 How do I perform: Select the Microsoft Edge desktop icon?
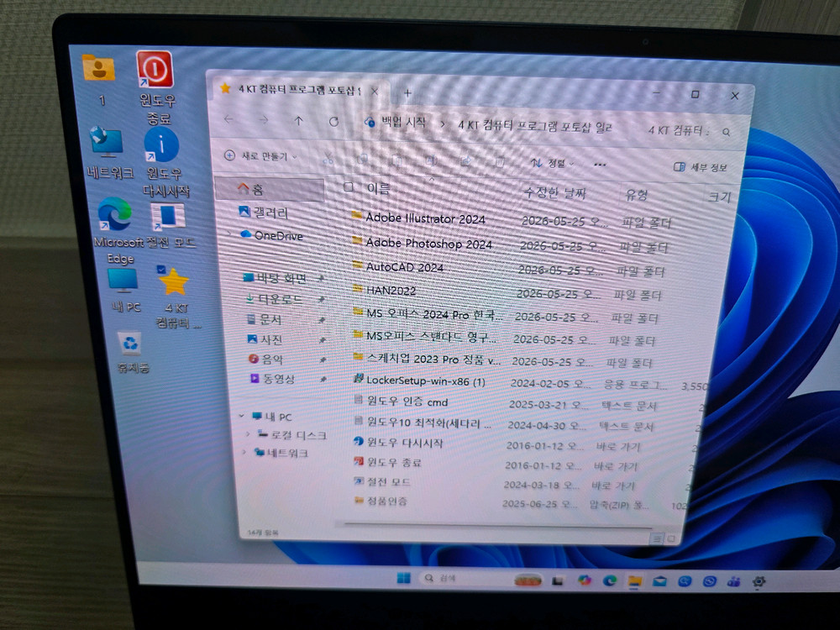tap(119, 230)
